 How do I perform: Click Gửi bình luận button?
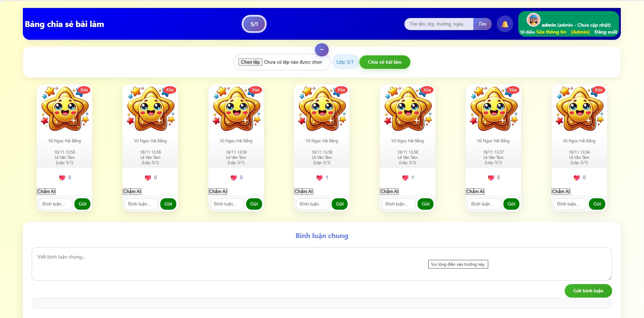coord(588,291)
